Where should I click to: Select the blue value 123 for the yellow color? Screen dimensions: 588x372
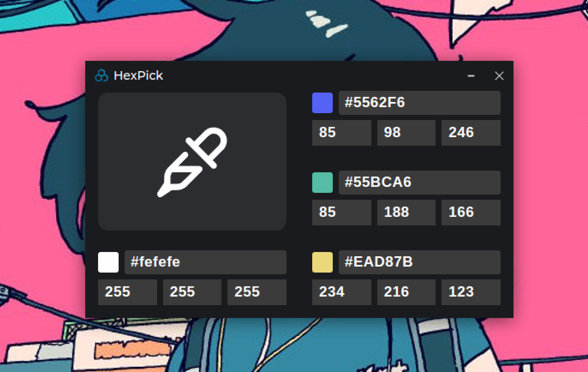pyautogui.click(x=471, y=292)
